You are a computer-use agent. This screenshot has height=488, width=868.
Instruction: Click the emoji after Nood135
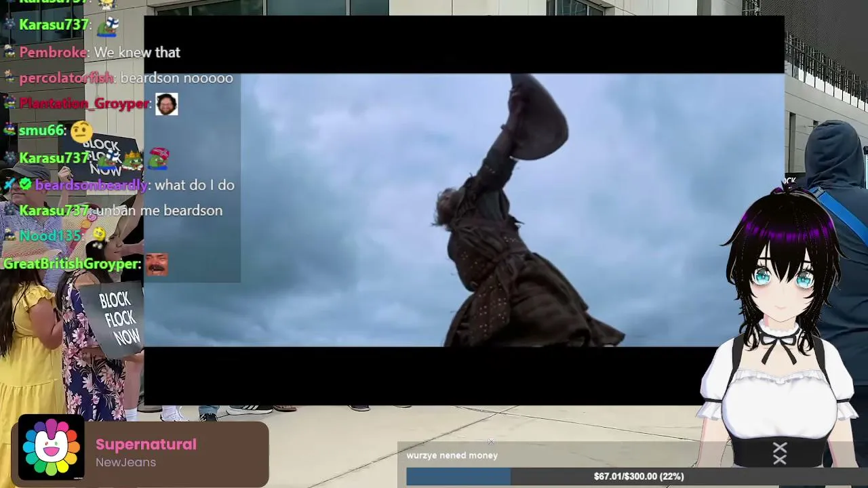pyautogui.click(x=99, y=235)
